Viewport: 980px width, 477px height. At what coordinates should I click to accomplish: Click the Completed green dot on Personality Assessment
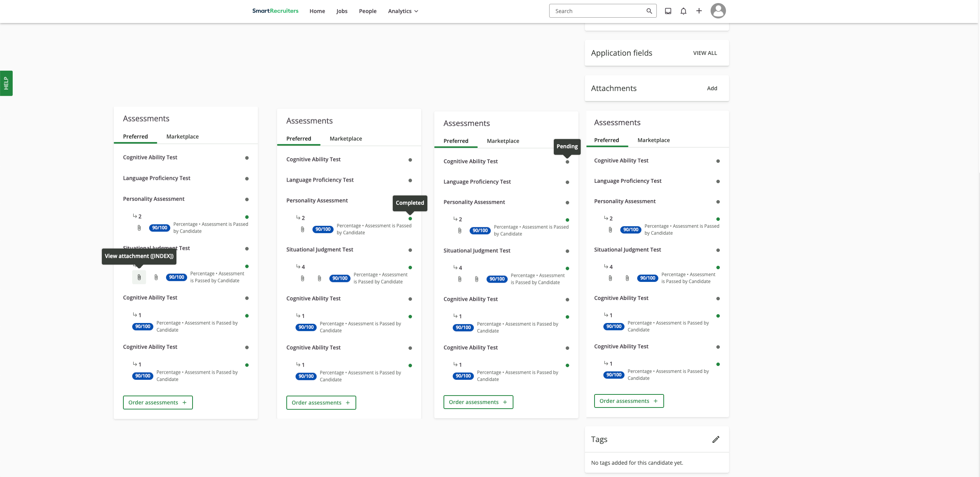(x=410, y=218)
